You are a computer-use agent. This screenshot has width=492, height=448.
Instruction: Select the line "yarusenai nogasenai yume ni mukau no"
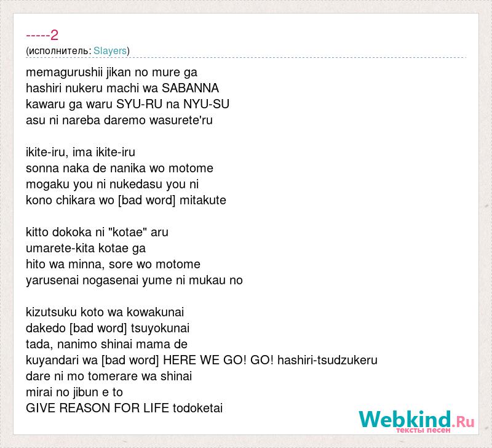134,281
